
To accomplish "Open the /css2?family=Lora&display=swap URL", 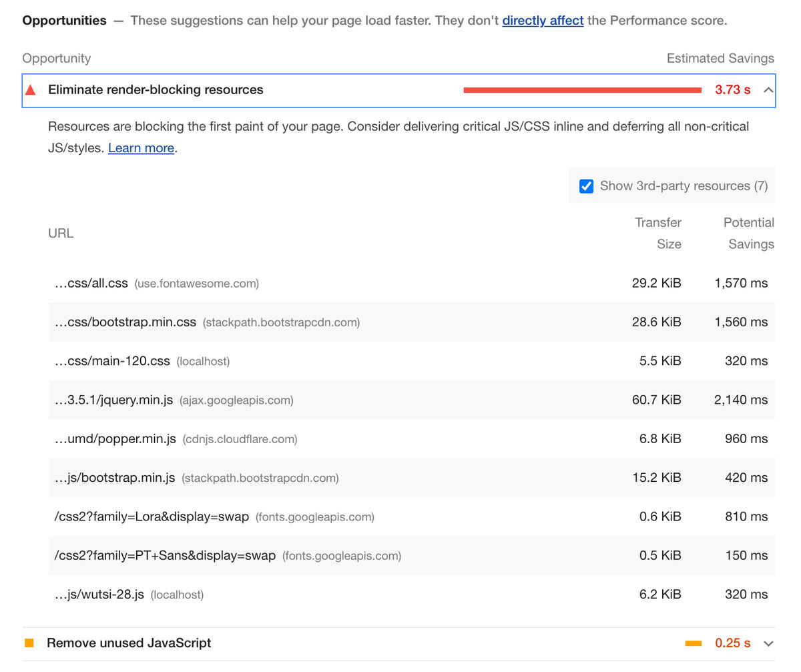I will tap(152, 517).
